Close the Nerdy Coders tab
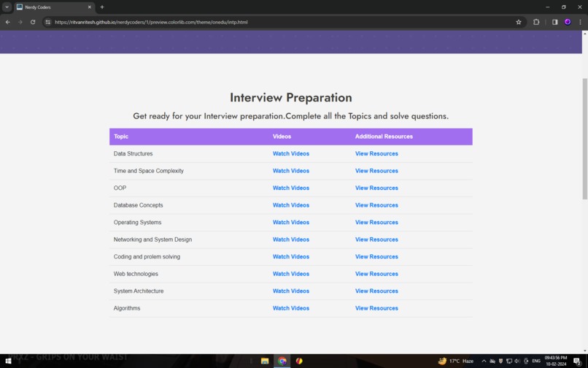 pyautogui.click(x=89, y=7)
